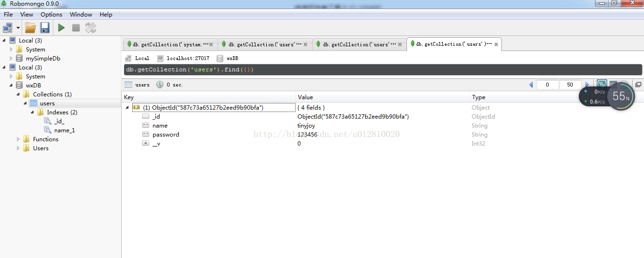644x258 pixels.
Task: Click the gray stop execution icon
Action: (x=76, y=28)
